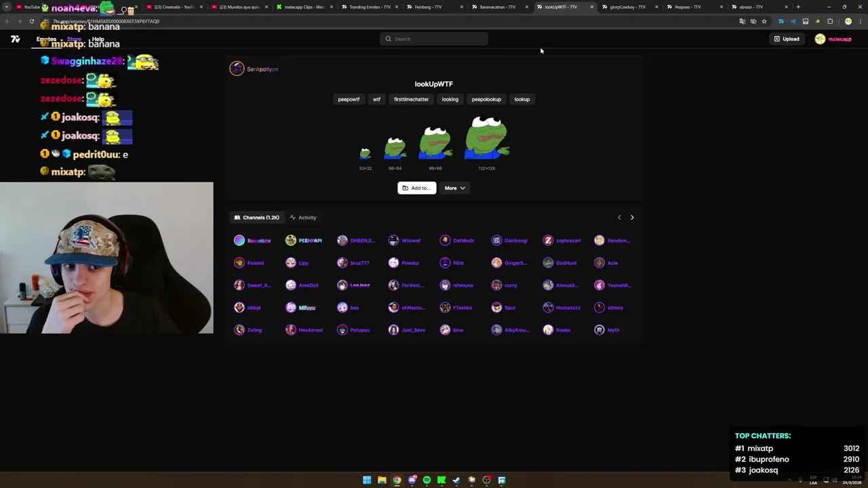This screenshot has height=488, width=868.
Task: Open the Lipy channel
Action: [297, 263]
